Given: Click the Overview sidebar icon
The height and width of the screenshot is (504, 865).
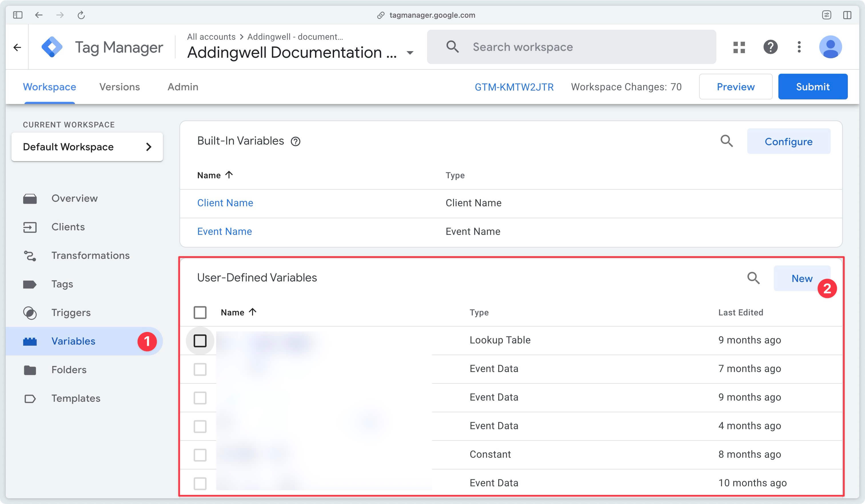Looking at the screenshot, I should click(x=30, y=199).
